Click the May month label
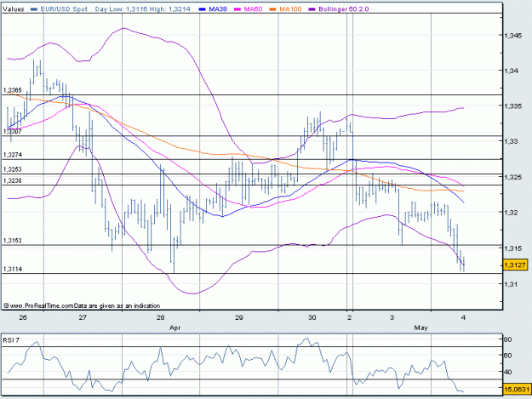Viewport: 532px width, 399px height. [421, 328]
